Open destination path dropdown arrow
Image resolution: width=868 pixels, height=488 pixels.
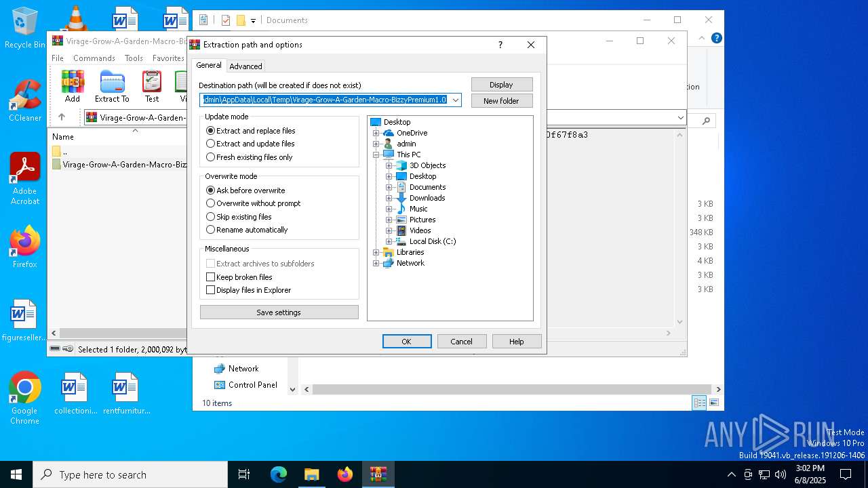pos(456,100)
